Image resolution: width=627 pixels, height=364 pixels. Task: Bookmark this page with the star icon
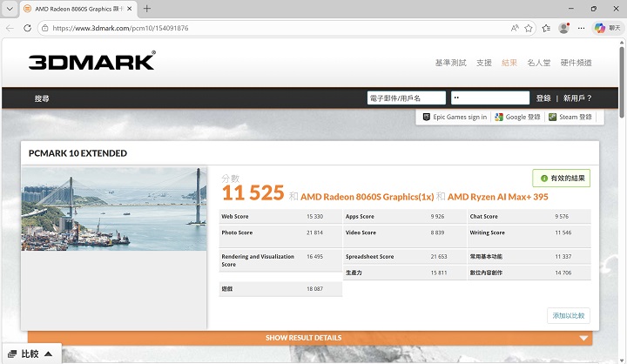[529, 28]
